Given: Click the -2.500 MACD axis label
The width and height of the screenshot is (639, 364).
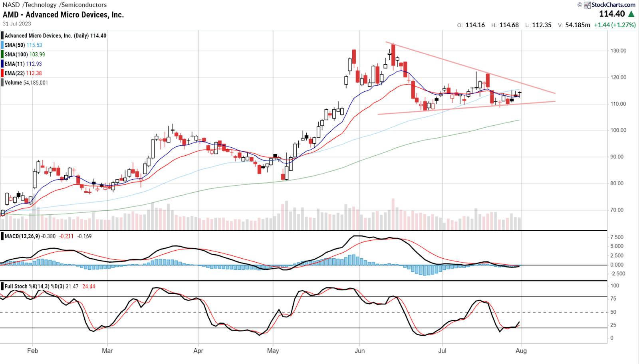Looking at the screenshot, I should [618, 274].
